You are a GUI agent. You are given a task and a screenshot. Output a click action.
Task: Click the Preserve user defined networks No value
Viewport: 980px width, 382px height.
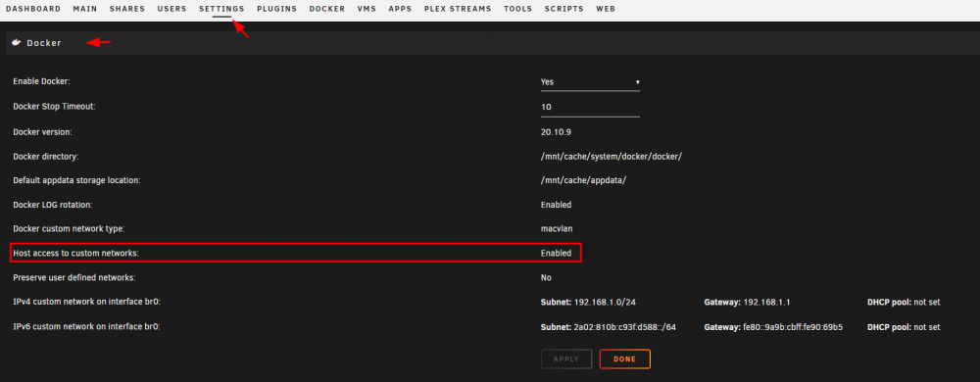coord(546,277)
